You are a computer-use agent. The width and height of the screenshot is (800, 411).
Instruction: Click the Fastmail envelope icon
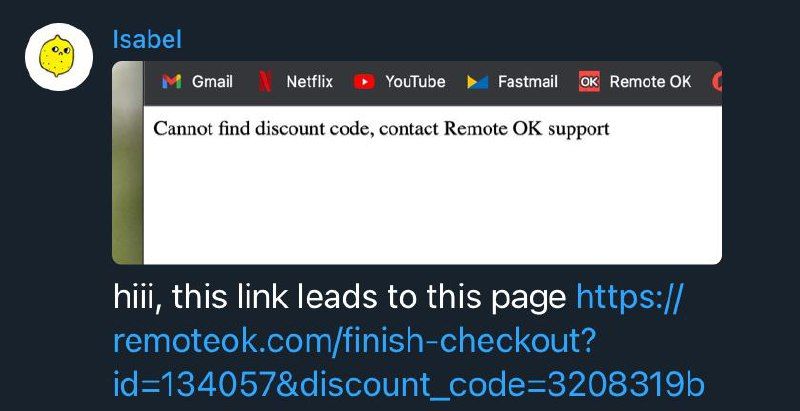(478, 82)
